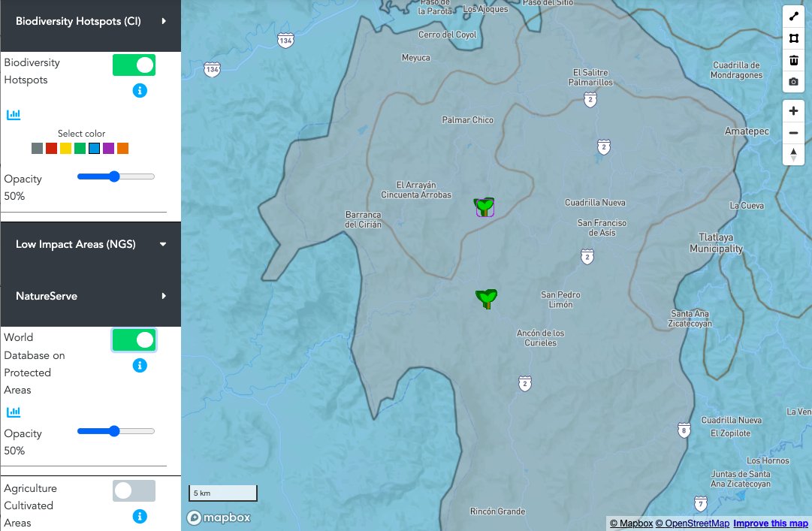Viewport: 812px width, 531px height.
Task: Enable Agriculture Cultivated Areas toggle
Action: coord(134,490)
